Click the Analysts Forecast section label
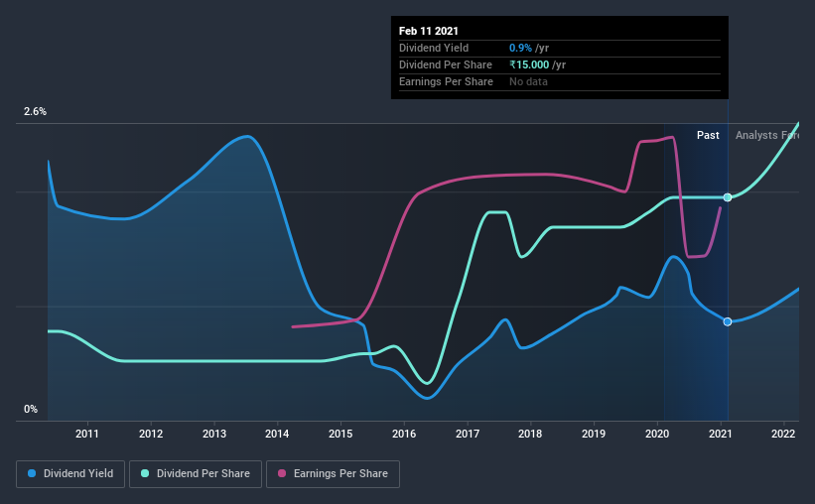The image size is (815, 504). click(x=767, y=135)
